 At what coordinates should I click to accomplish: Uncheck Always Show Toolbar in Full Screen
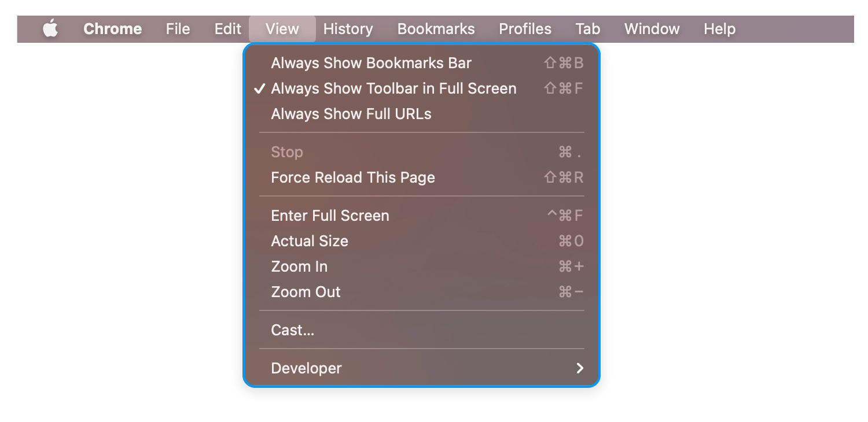421,88
